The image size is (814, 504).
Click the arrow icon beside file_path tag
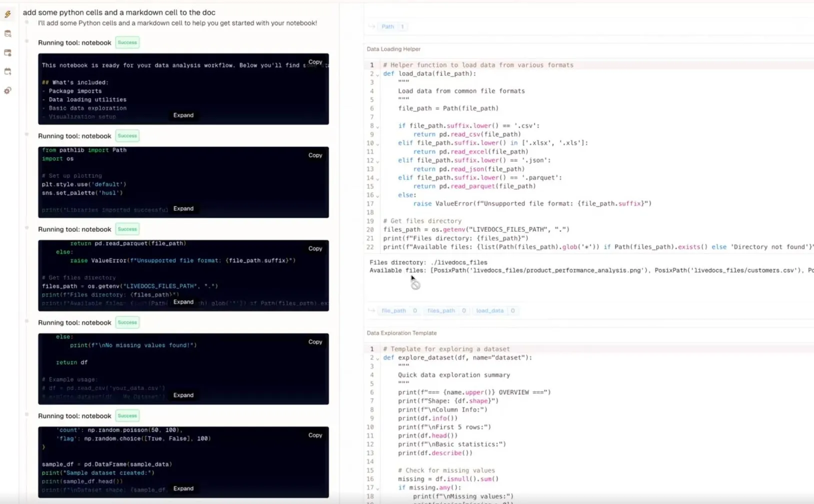(371, 311)
